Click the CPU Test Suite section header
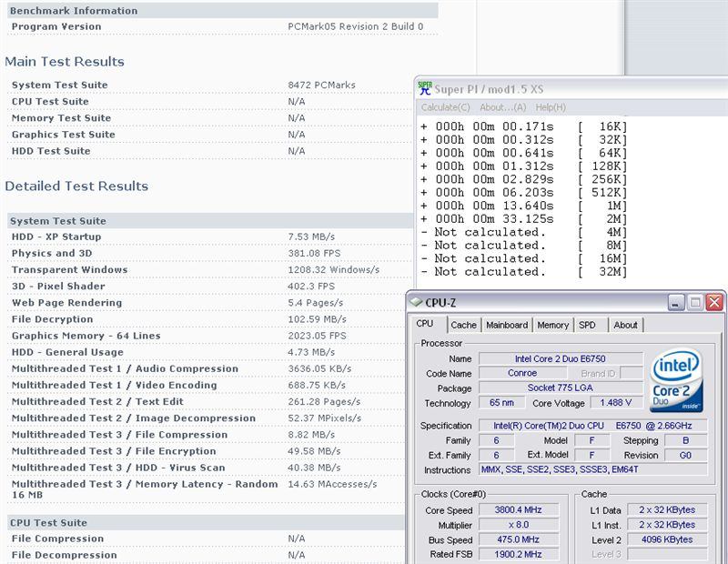 pyautogui.click(x=206, y=523)
